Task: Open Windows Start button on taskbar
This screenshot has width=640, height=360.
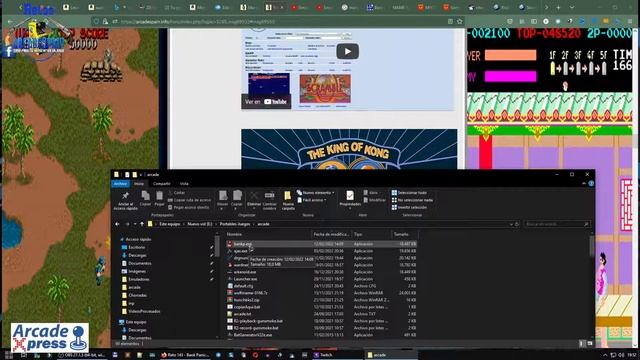Action: [8, 355]
